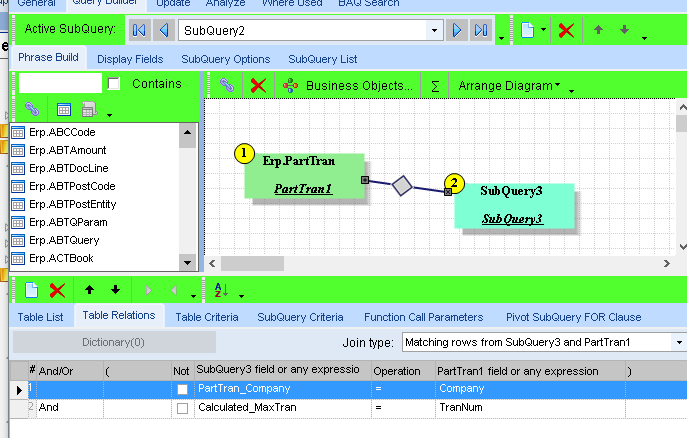This screenshot has height=438, width=687.
Task: Select Erp.ABTAmount table in list
Action: tap(67, 150)
